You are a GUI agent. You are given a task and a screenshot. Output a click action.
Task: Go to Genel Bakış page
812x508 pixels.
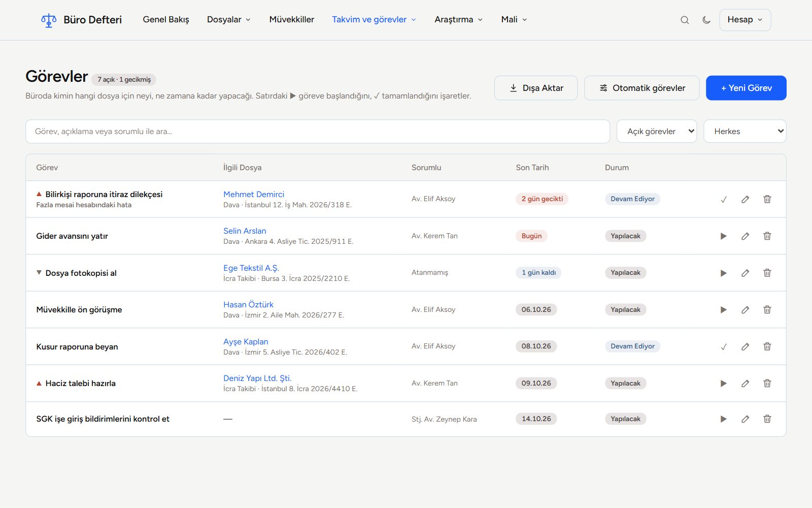pyautogui.click(x=166, y=20)
